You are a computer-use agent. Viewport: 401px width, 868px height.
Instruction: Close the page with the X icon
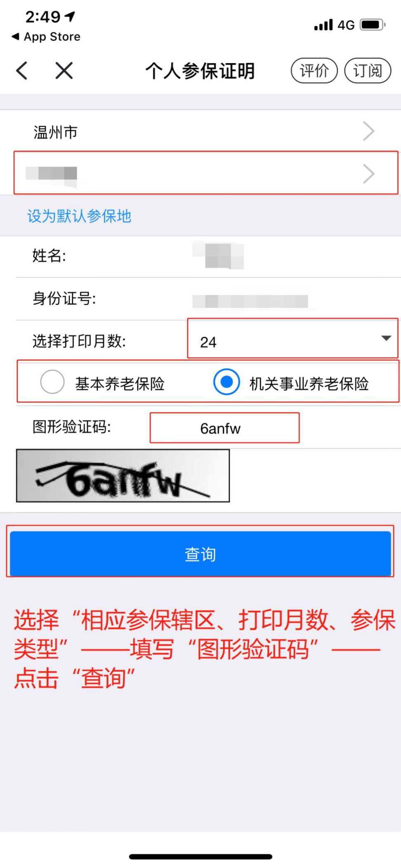[x=64, y=71]
